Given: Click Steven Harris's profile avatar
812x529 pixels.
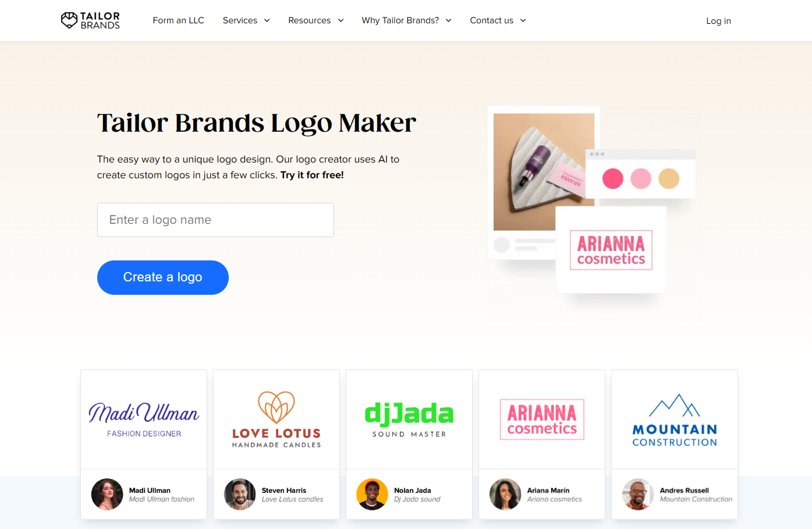Looking at the screenshot, I should pos(240,494).
